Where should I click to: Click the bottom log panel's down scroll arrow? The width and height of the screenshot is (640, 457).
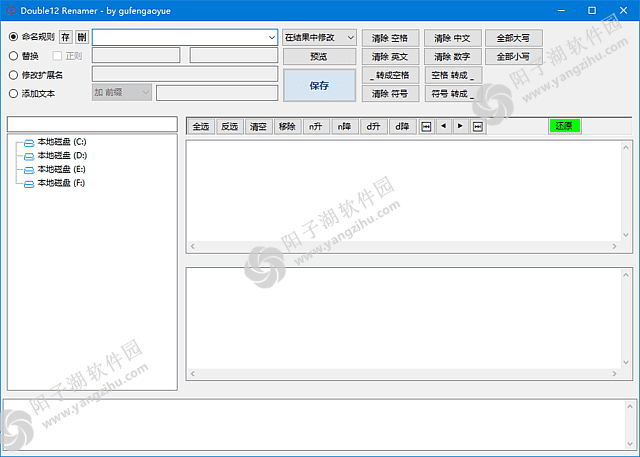(630, 444)
